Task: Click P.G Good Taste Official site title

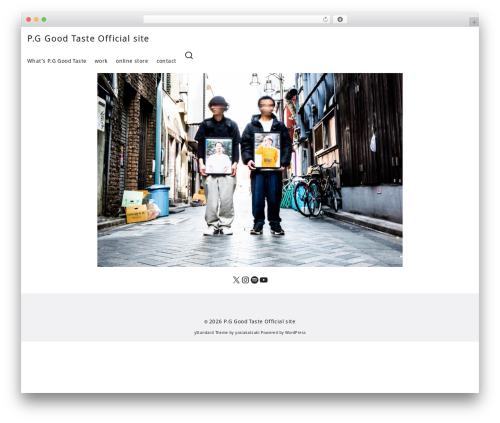Action: click(x=88, y=39)
